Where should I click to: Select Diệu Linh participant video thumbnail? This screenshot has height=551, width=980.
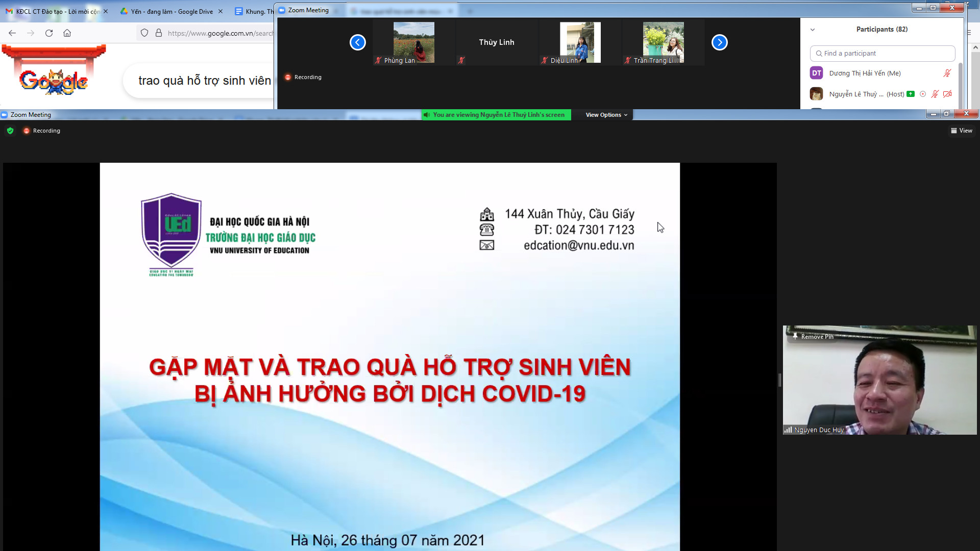point(580,43)
